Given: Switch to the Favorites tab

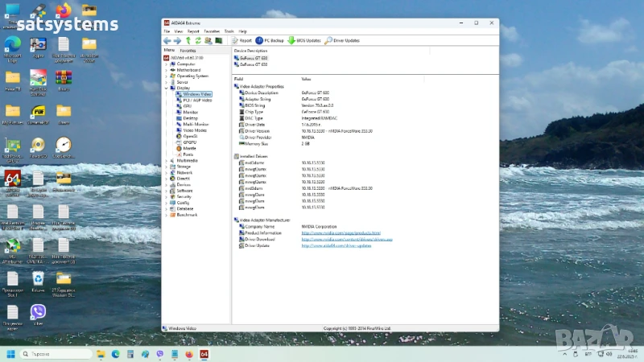Looking at the screenshot, I should point(188,50).
